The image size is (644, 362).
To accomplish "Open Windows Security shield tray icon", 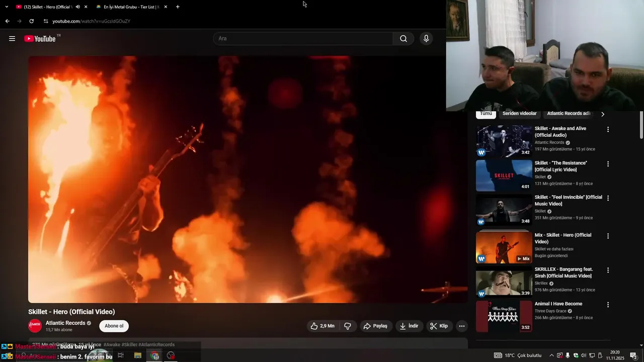I will pos(576,355).
